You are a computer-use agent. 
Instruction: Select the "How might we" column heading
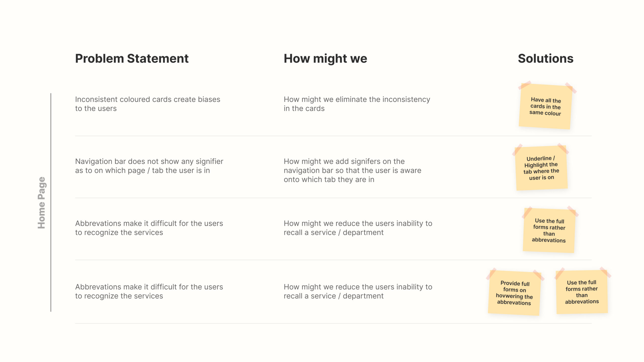coord(325,59)
